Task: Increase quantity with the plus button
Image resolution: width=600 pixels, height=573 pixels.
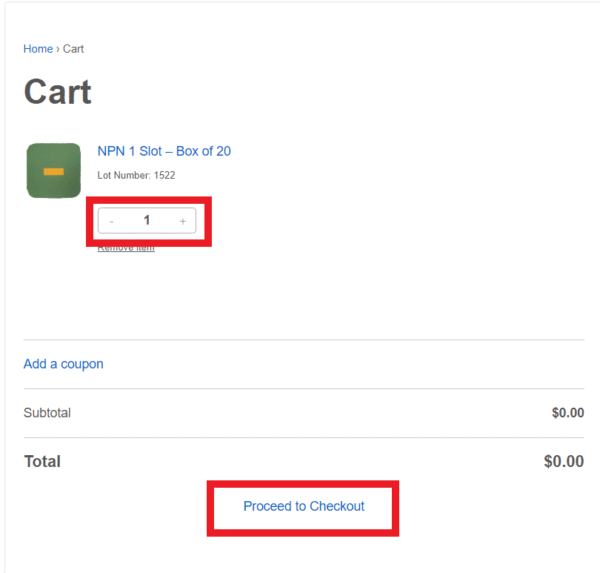Action: coord(183,221)
